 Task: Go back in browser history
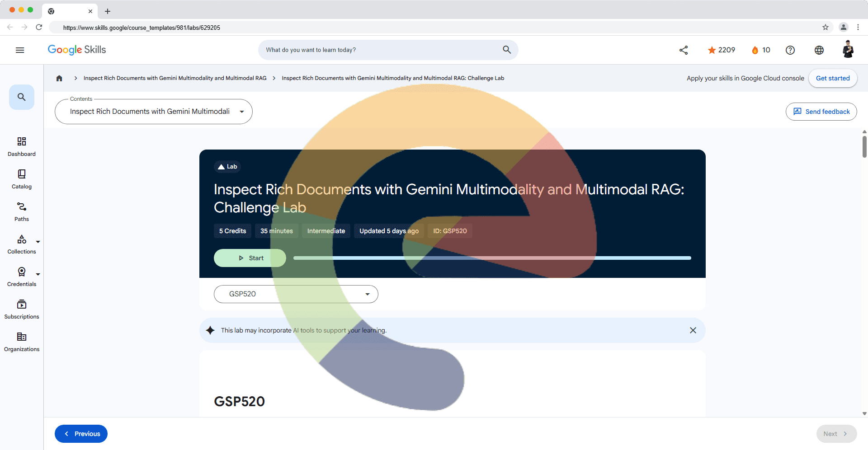point(10,27)
